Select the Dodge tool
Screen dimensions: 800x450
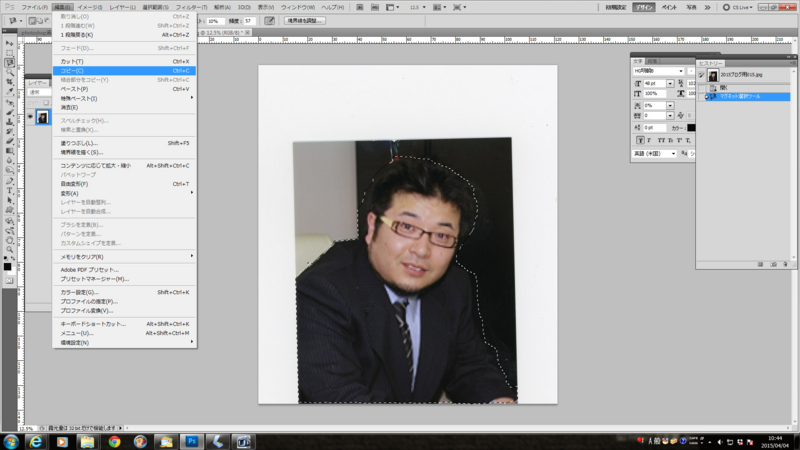[10, 169]
